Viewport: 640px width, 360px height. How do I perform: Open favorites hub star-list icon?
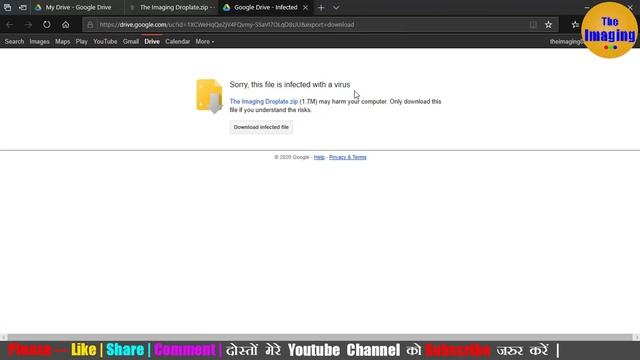pyautogui.click(x=575, y=24)
